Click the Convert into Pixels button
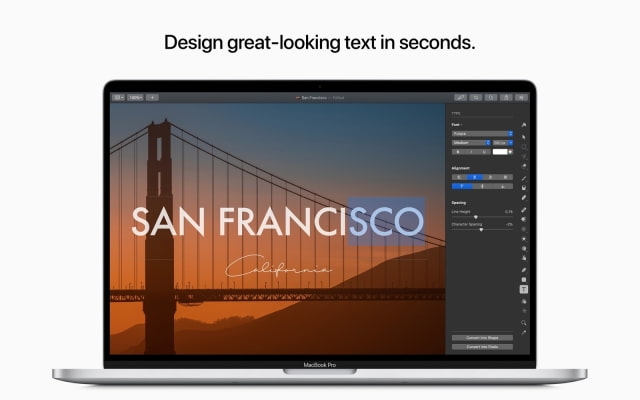This screenshot has height=400, width=640. tap(482, 347)
